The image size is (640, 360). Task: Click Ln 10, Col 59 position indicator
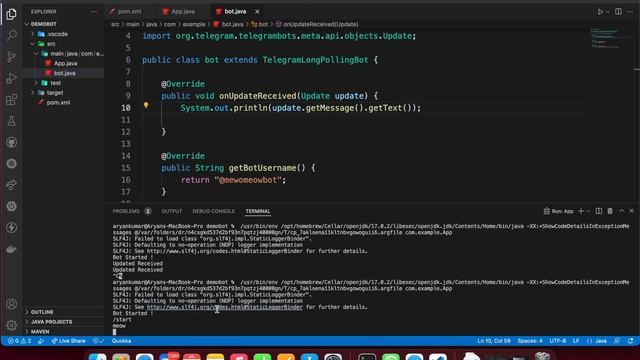(493, 341)
